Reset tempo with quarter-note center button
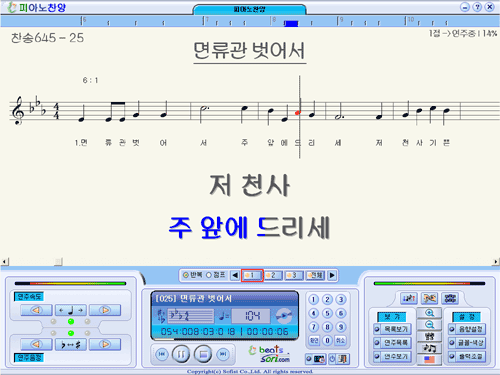This screenshot has width=500, height=375. 71,310
